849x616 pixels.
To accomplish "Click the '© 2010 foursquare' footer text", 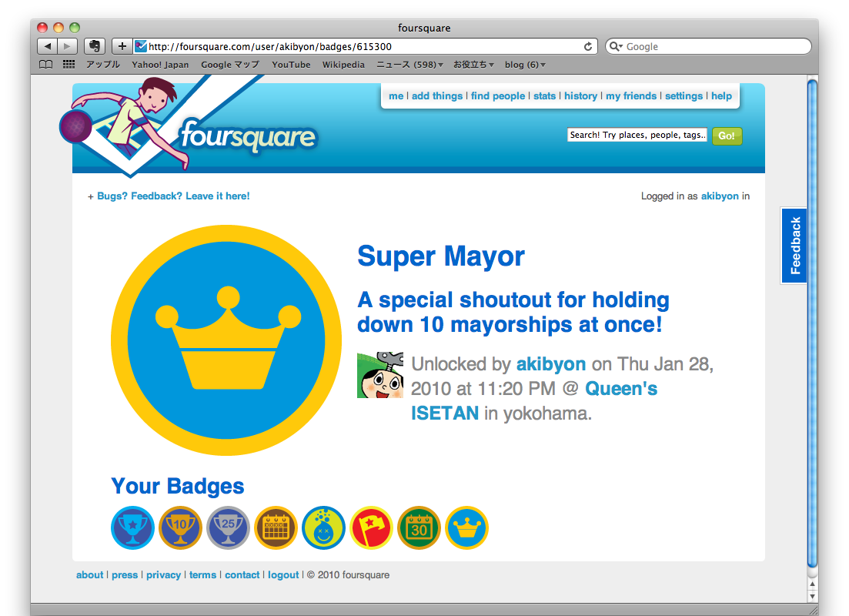I will (348, 575).
